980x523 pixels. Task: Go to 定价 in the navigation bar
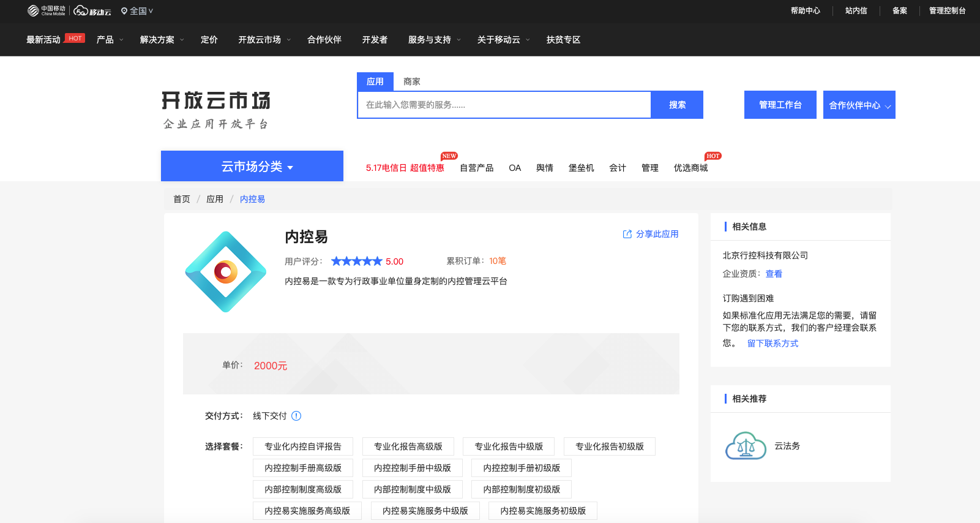click(209, 40)
